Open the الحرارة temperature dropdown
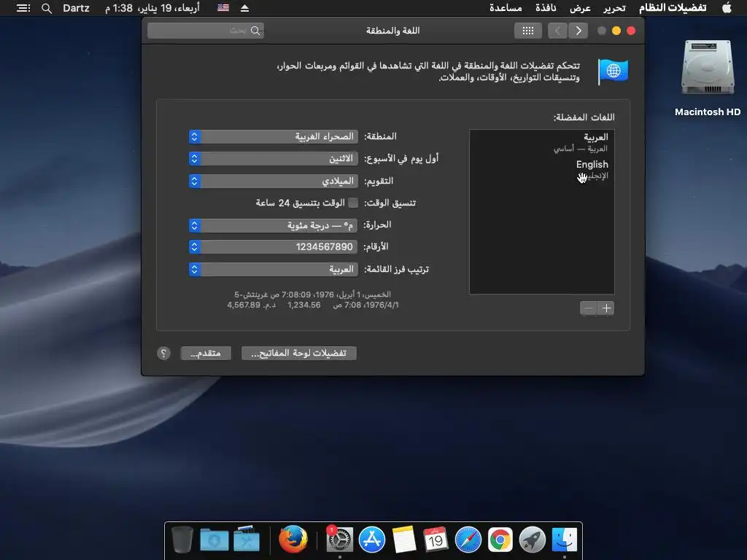The width and height of the screenshot is (747, 560). coord(274,225)
